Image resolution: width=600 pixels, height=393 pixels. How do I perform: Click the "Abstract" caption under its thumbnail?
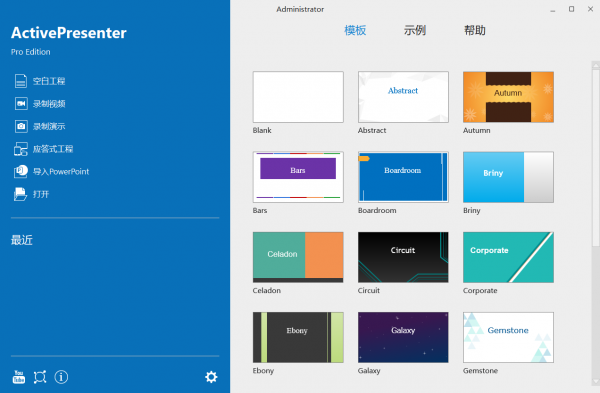pyautogui.click(x=372, y=130)
